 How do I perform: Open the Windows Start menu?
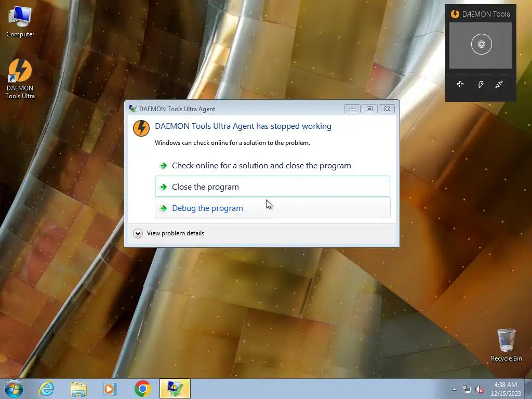(14, 389)
